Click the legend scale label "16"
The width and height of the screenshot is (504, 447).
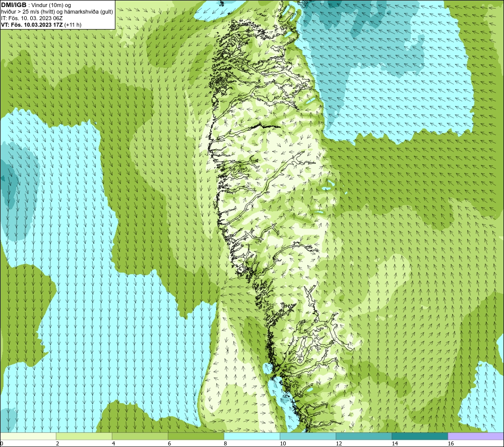(451, 444)
